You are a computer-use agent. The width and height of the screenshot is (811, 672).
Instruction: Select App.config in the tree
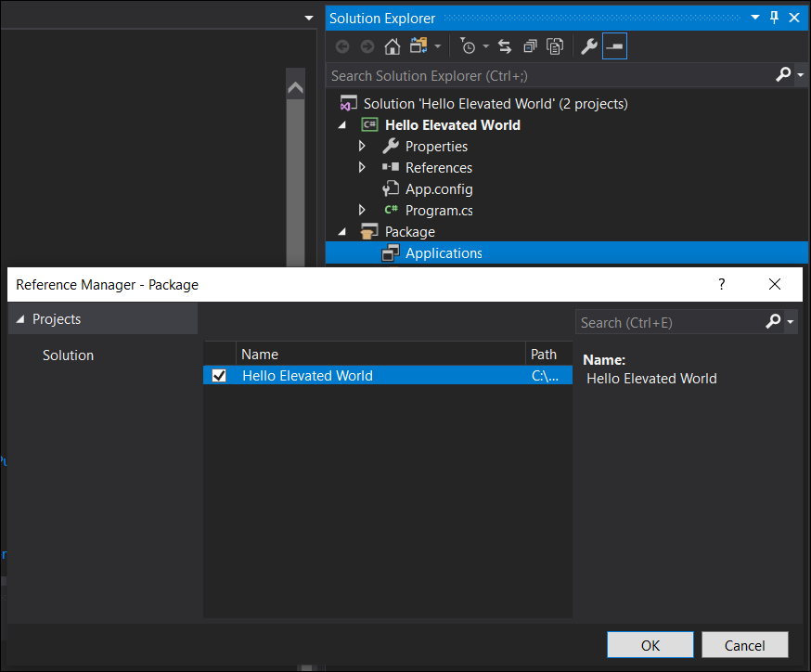(439, 189)
